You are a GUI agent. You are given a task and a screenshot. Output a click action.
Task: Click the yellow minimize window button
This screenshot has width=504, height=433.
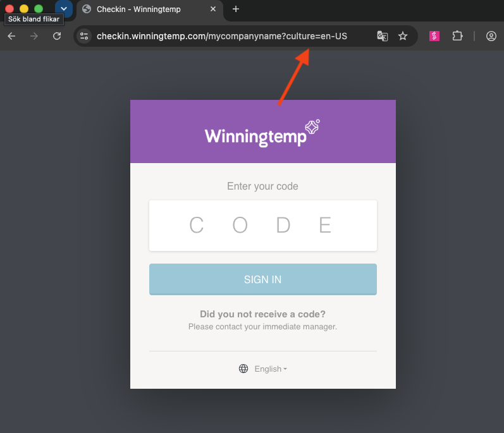[24, 8]
